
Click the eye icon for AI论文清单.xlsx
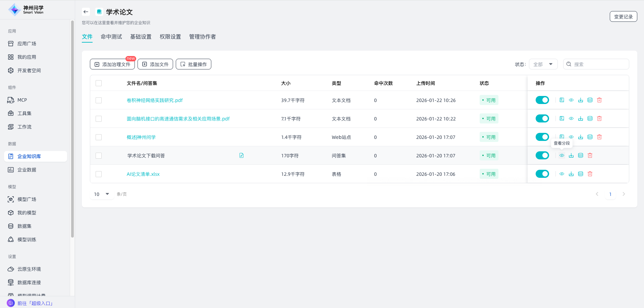(x=562, y=174)
